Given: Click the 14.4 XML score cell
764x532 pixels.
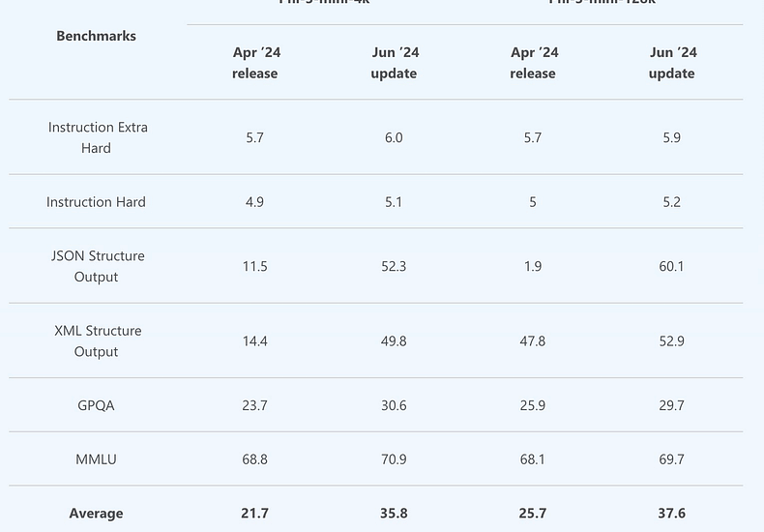Looking at the screenshot, I should coord(255,341).
